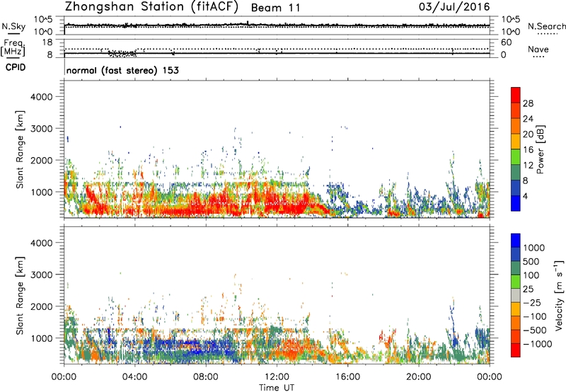Viewport: 566px width, 392px height.
Task: Click the '1000' tick on velocity colorbar
Action: tap(533, 248)
